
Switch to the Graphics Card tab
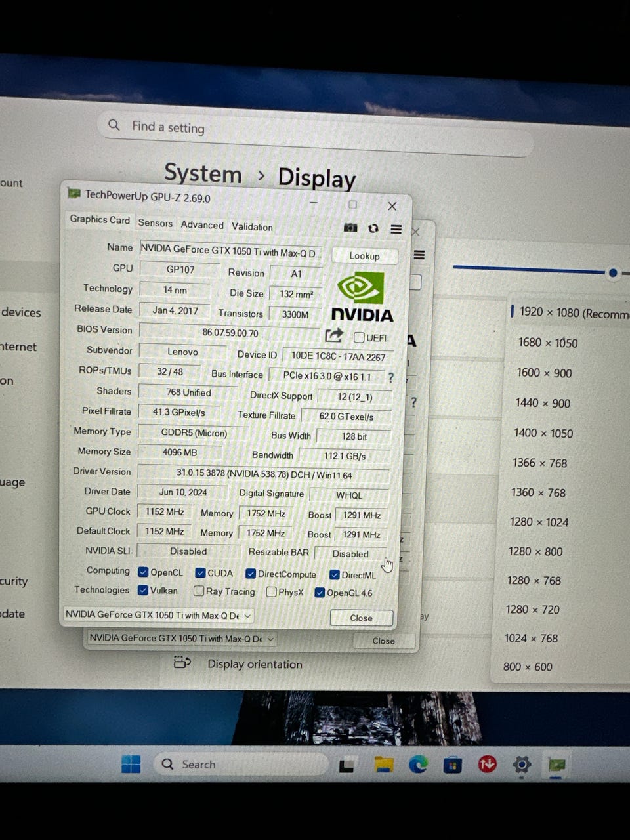tap(100, 220)
